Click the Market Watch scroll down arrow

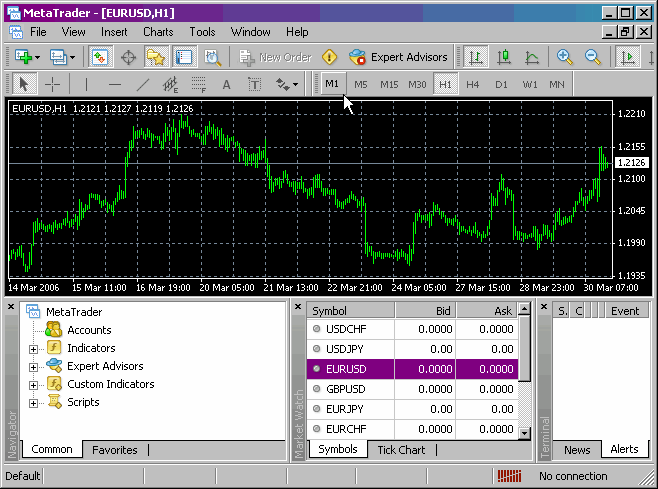click(x=525, y=433)
